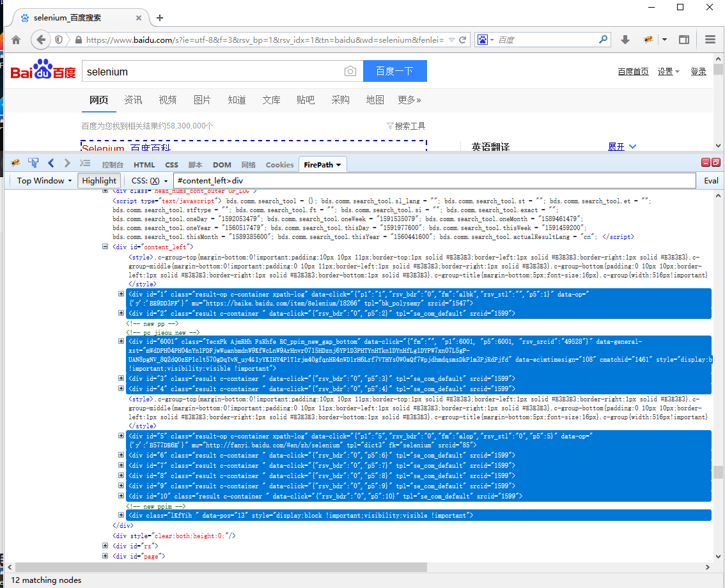Switch to the 知道 tab

pyautogui.click(x=237, y=100)
